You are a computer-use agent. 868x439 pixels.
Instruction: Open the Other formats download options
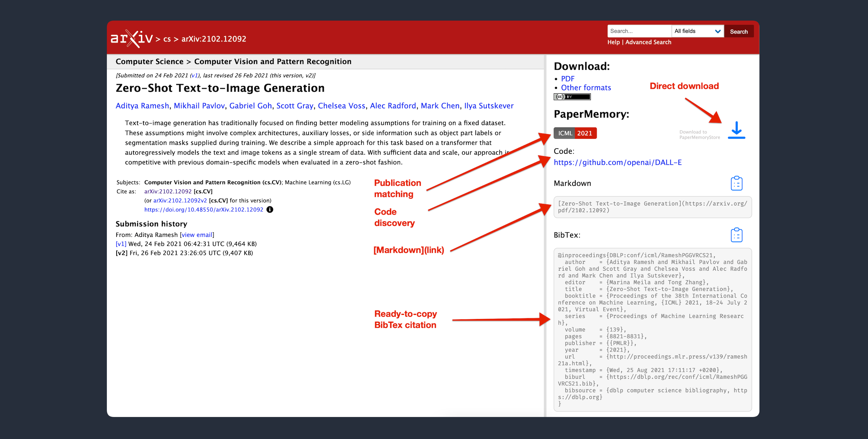[x=584, y=87]
